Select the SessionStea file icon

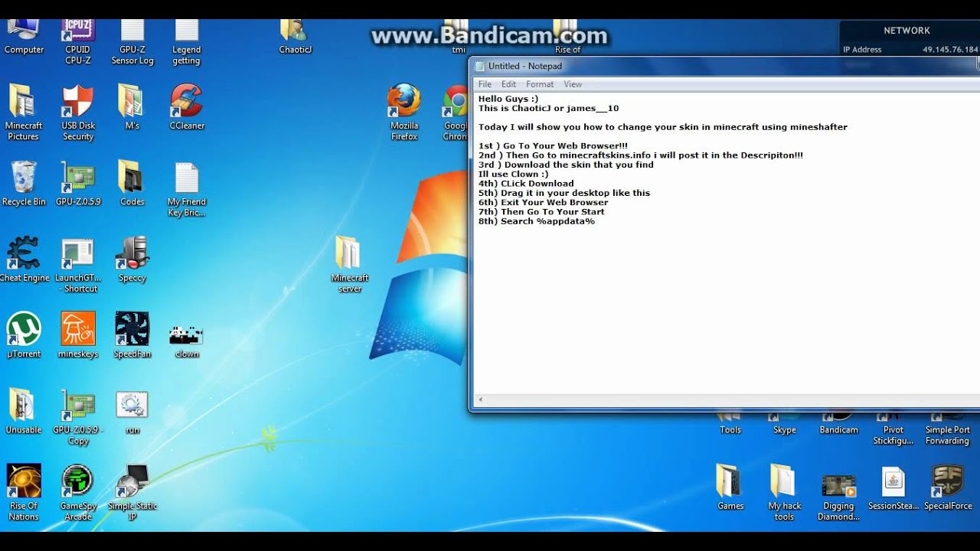click(893, 488)
